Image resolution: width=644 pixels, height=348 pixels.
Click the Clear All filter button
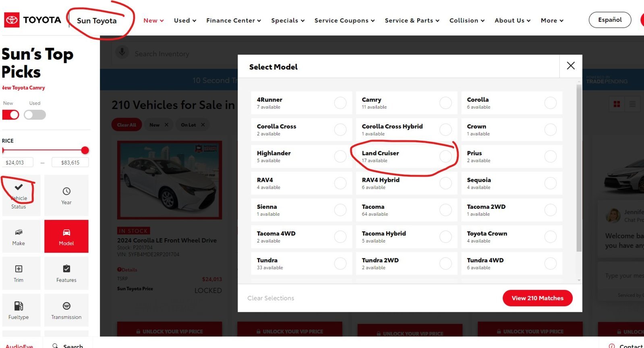[x=126, y=125]
